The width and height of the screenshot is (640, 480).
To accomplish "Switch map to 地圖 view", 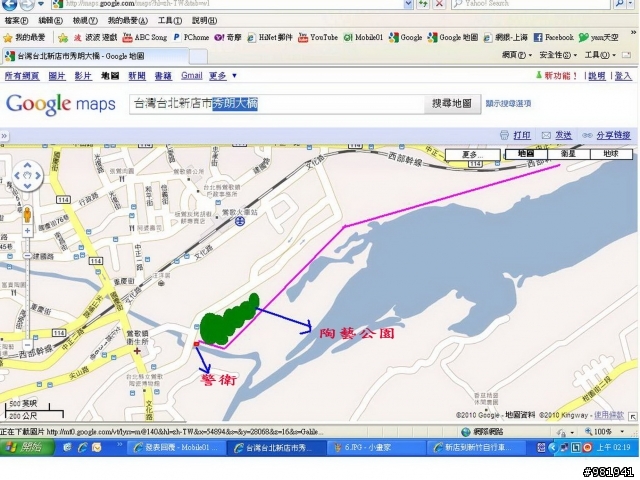I will click(x=526, y=154).
